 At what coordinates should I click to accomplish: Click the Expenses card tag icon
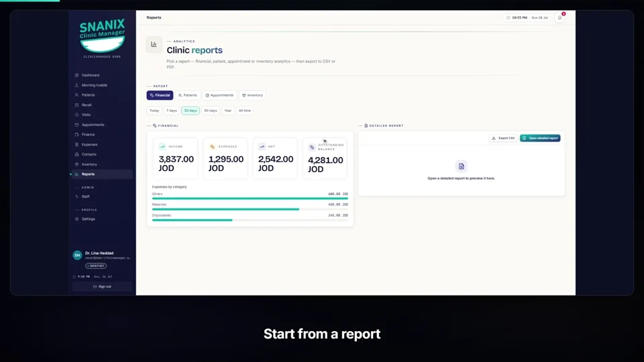(x=213, y=147)
